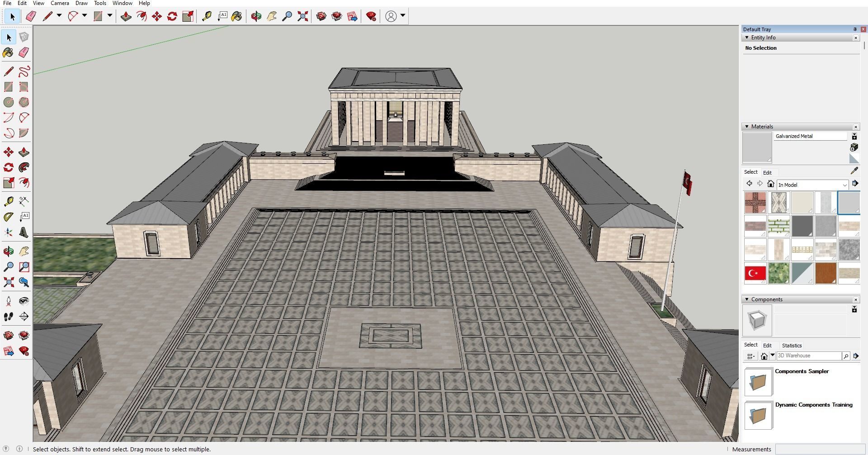Viewport: 868px width, 455px height.
Task: Select the Section Plane tool
Action: coord(24,317)
